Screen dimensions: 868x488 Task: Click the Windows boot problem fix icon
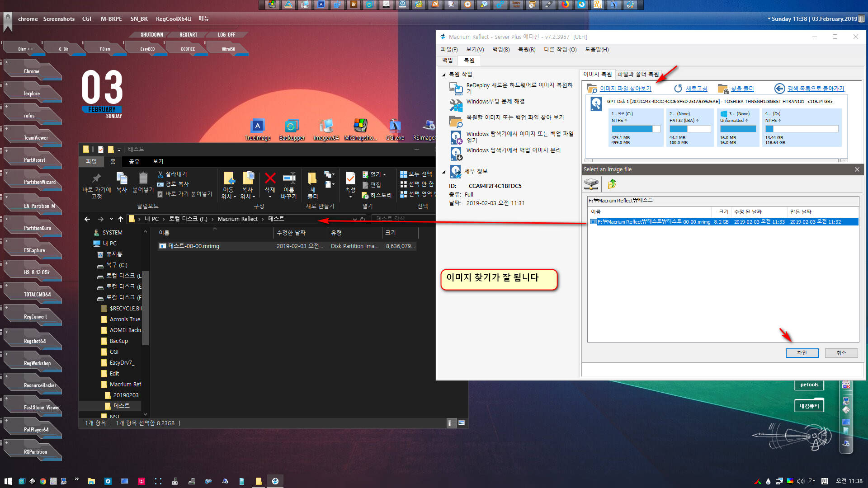(456, 105)
